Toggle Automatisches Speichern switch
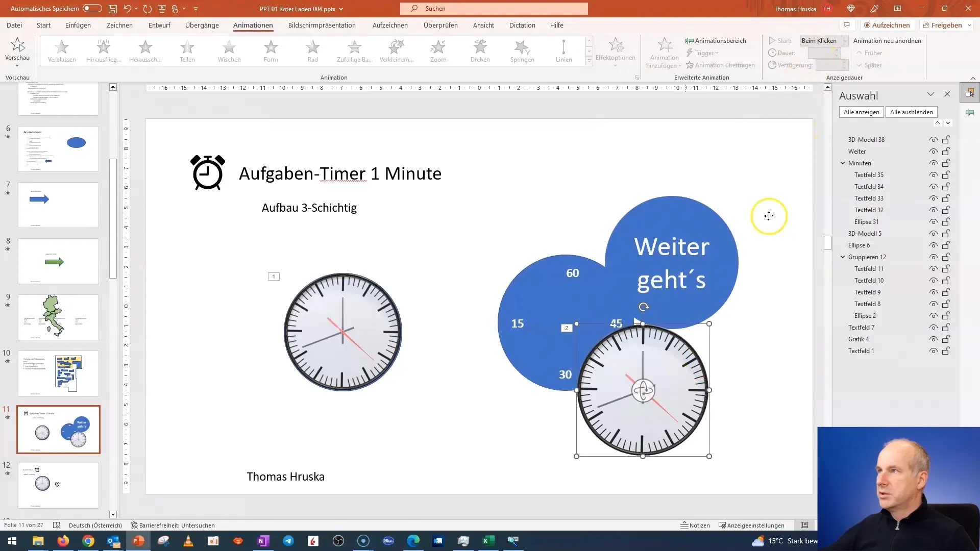 coord(92,9)
